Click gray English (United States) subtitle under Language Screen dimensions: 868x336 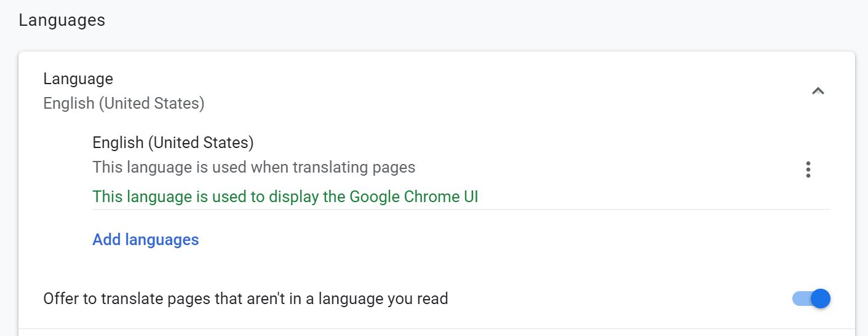[124, 103]
